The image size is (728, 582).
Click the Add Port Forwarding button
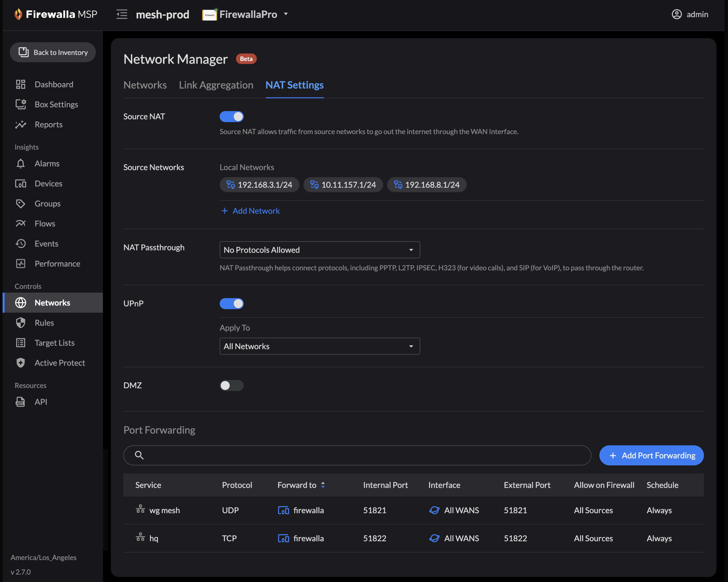point(651,455)
